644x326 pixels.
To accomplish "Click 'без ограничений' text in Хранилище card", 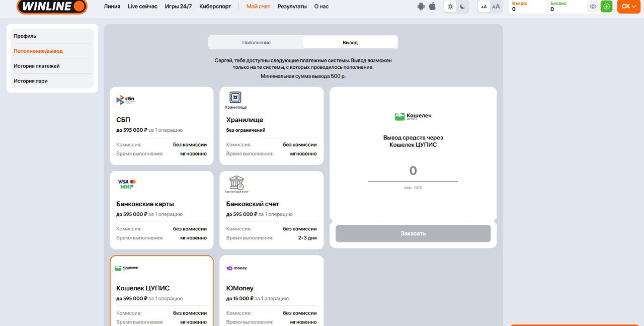I will point(246,130).
